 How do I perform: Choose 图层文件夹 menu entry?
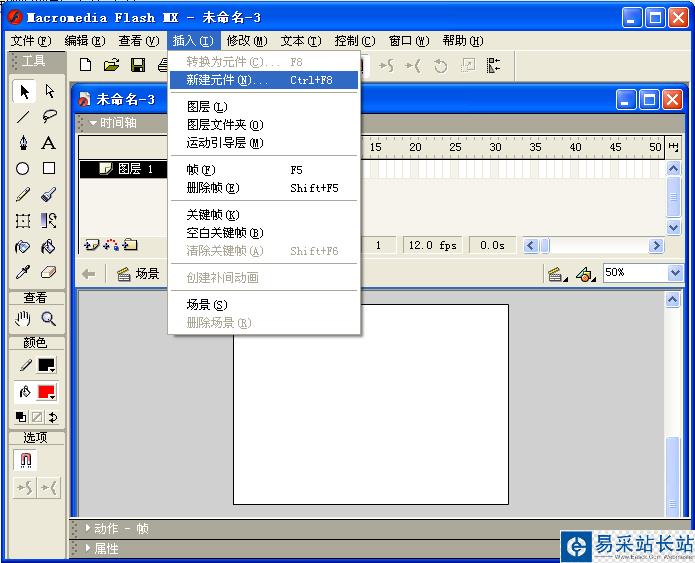coord(264,125)
